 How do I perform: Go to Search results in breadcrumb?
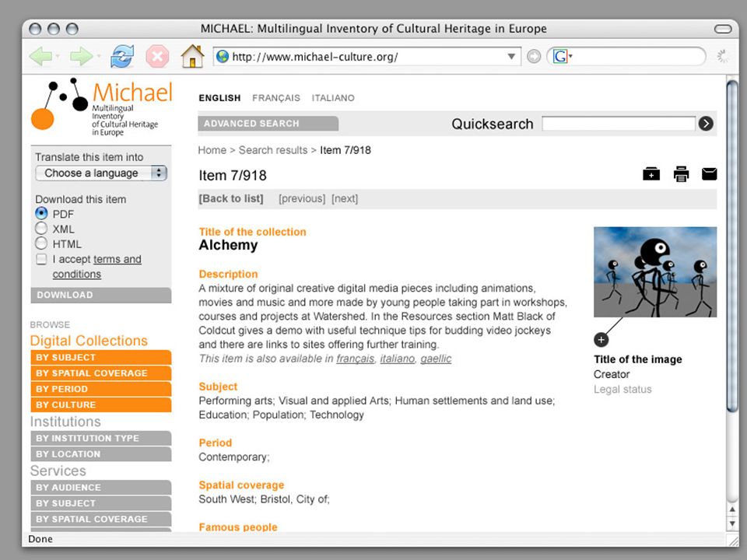pyautogui.click(x=273, y=150)
